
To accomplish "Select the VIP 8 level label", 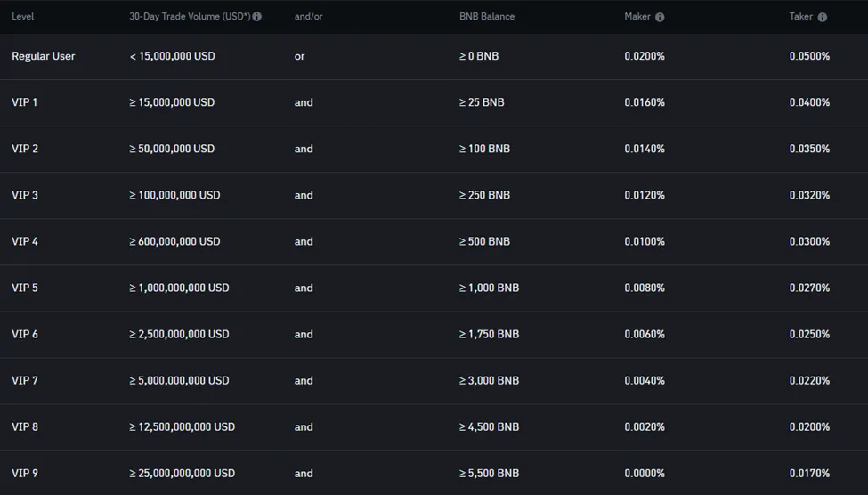I will coord(25,427).
